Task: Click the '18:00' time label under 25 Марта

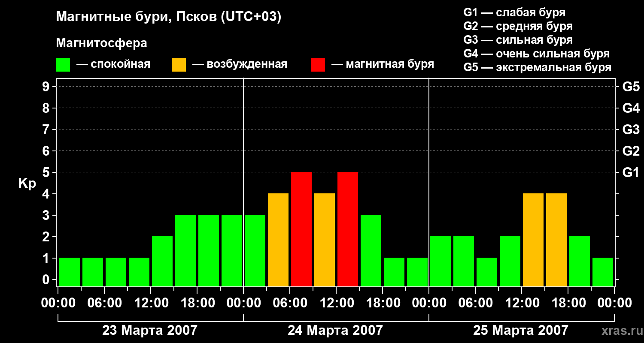Action: pos(568,303)
